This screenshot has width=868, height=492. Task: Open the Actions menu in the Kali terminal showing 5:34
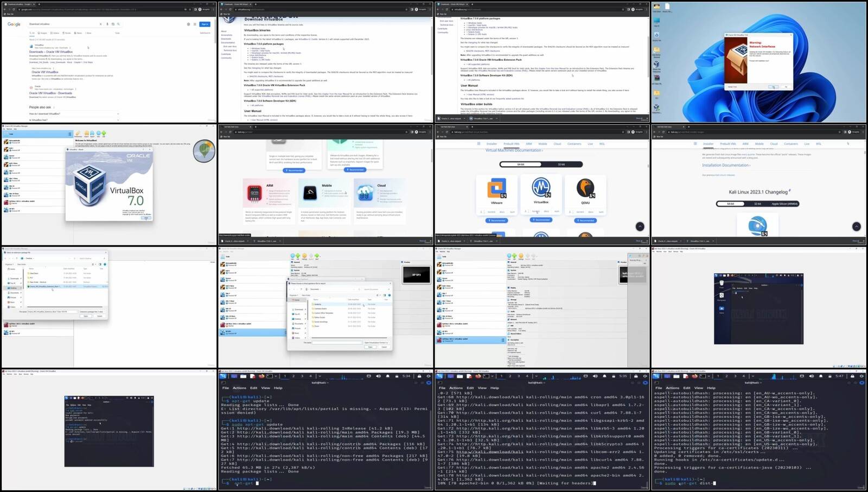pyautogui.click(x=239, y=388)
